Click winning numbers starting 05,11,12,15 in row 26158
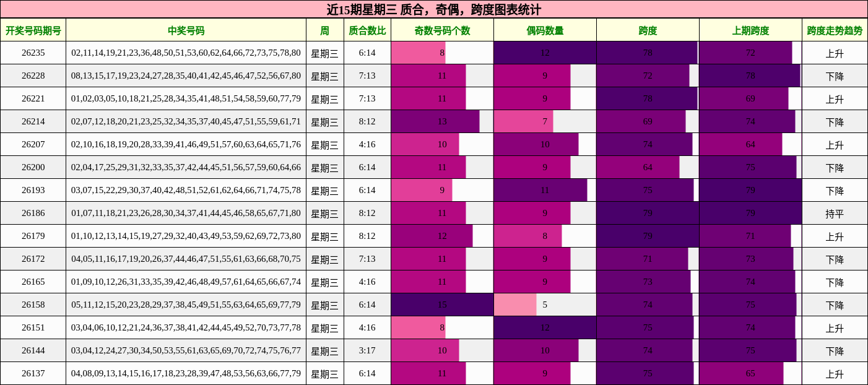 [186, 305]
